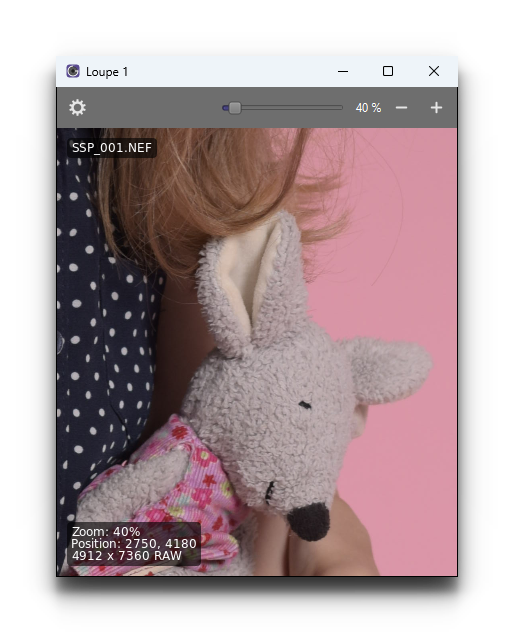The image size is (514, 633).
Task: Click the SSP_001.NEF filename label
Action: tap(112, 148)
